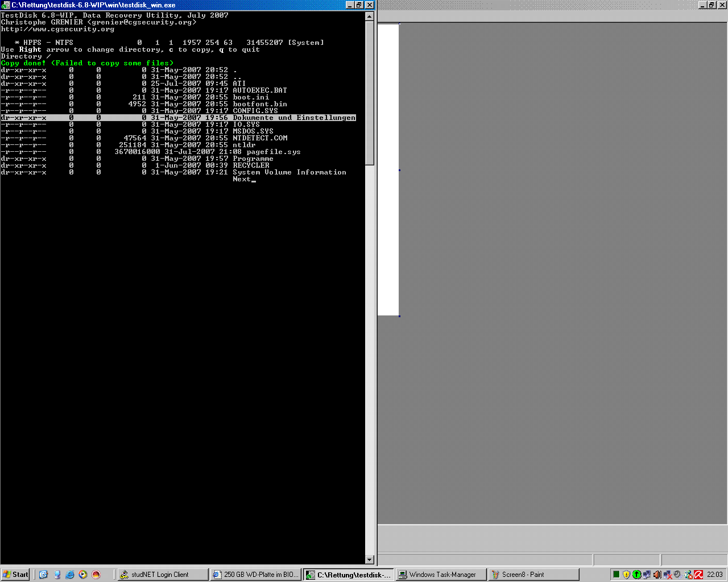The height and width of the screenshot is (582, 728).
Task: Click the second Quick Launch icon
Action: pyautogui.click(x=57, y=575)
